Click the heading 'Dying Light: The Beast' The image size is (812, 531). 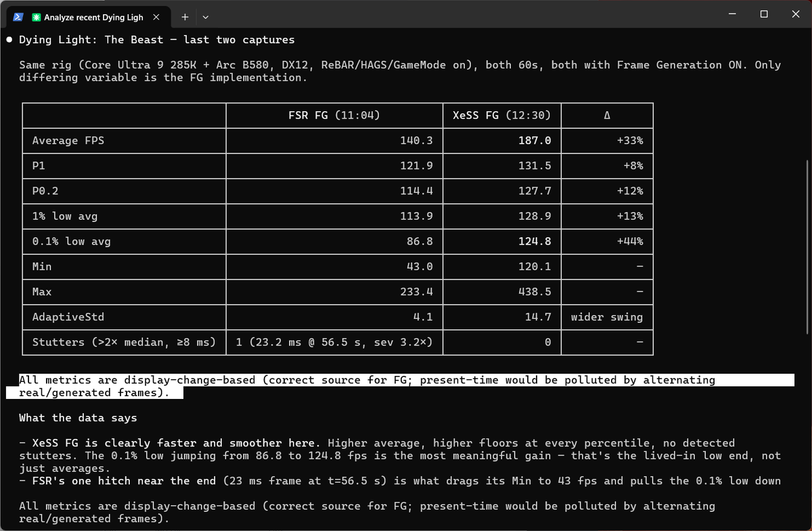pyautogui.click(x=91, y=39)
